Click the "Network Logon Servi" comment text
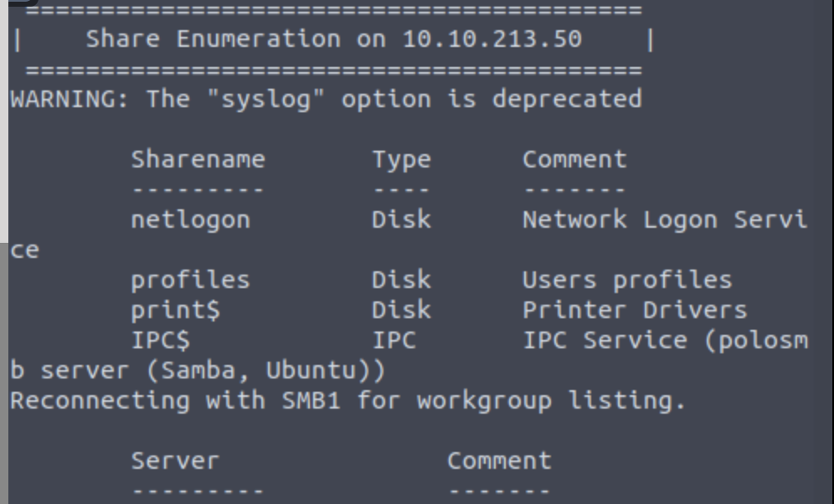The width and height of the screenshot is (834, 504). click(665, 219)
